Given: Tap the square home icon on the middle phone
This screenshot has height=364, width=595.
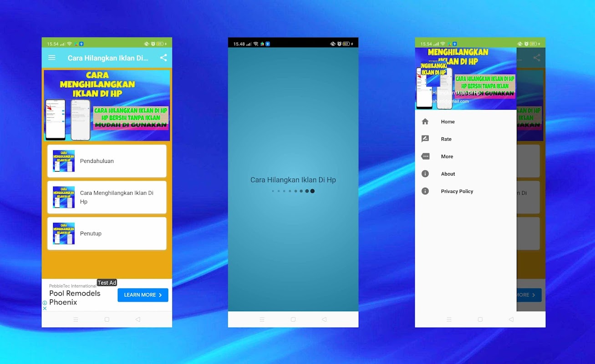Looking at the screenshot, I should coord(293,319).
